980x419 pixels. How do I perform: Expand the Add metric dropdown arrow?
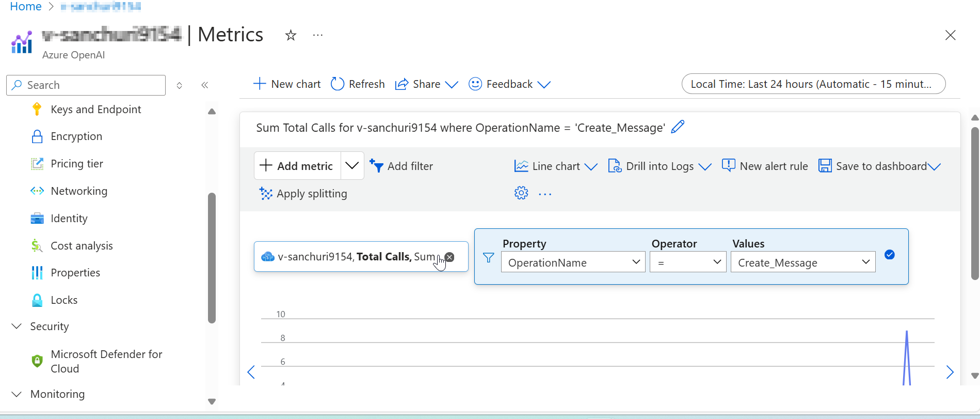click(x=352, y=166)
